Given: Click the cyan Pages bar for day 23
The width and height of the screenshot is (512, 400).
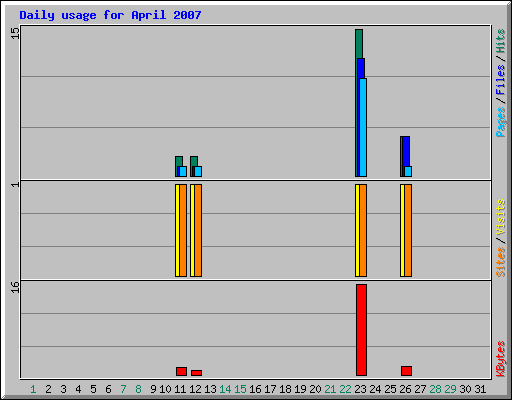Looking at the screenshot, I should (x=363, y=127).
